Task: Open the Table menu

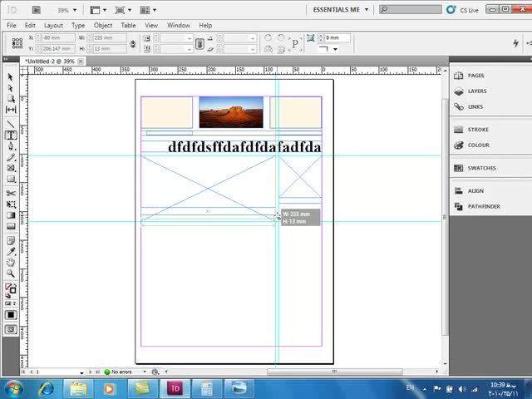Action: (128, 25)
